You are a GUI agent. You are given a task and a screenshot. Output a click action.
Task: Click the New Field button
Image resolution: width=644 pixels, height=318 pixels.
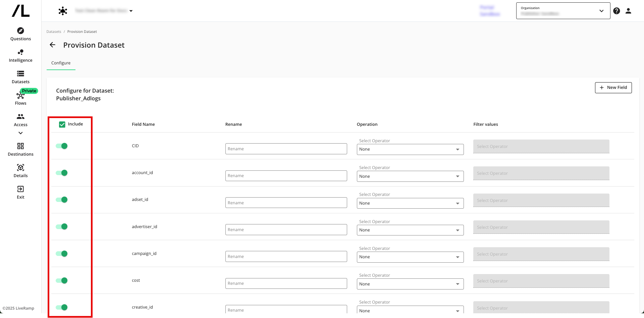click(x=613, y=88)
